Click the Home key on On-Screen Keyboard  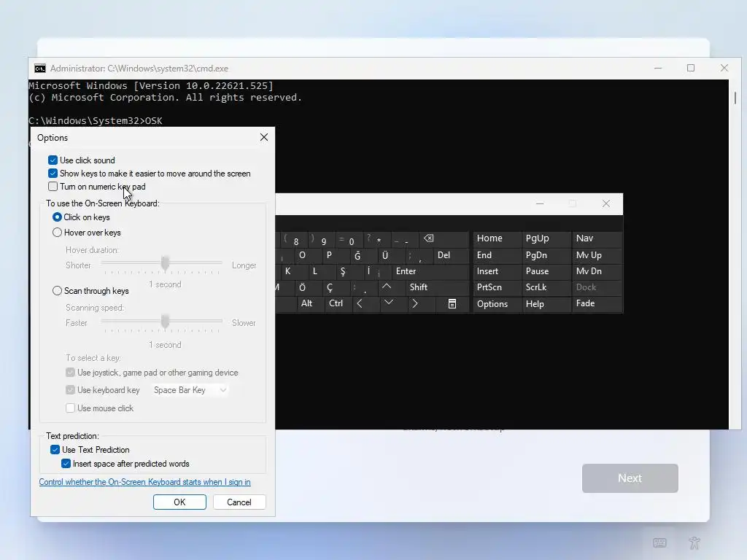(496, 238)
